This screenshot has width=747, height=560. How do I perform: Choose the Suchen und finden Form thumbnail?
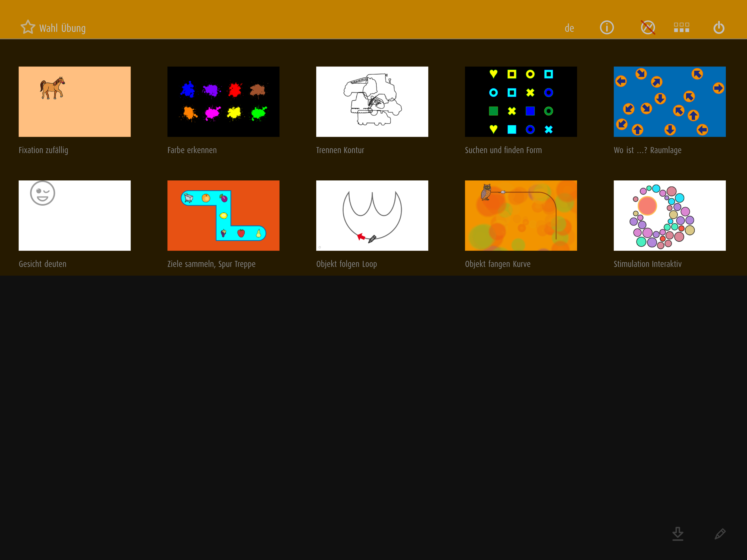click(521, 101)
